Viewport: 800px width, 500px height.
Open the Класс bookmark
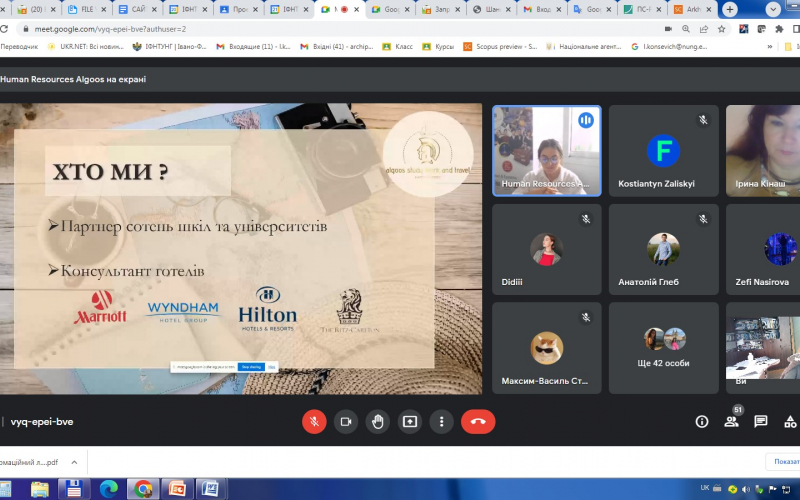click(397, 46)
